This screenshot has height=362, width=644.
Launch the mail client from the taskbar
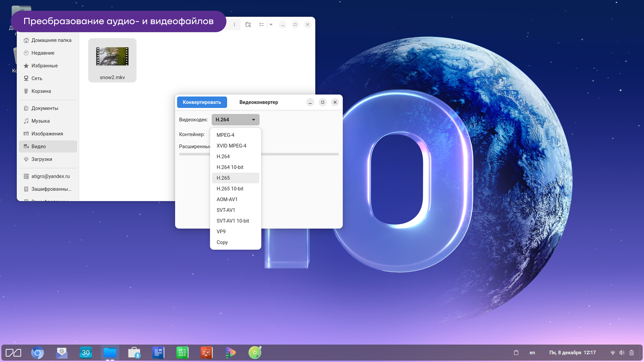[x=61, y=353]
